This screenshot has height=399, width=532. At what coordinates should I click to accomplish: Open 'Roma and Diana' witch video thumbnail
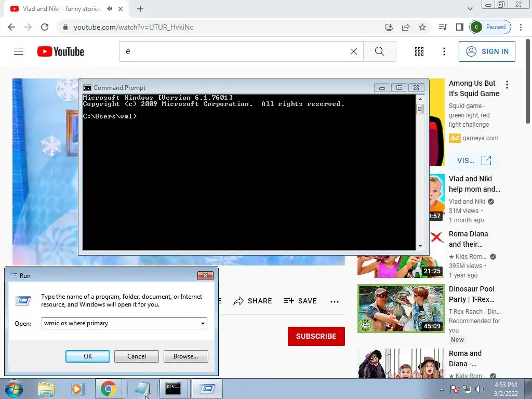click(x=401, y=363)
